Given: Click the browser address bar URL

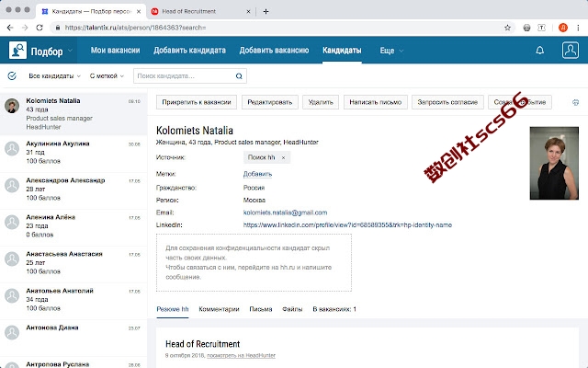Looking at the screenshot, I should point(135,28).
